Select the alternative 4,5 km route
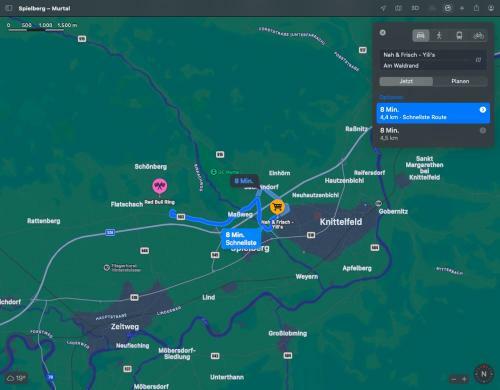500x390 pixels. point(433,134)
